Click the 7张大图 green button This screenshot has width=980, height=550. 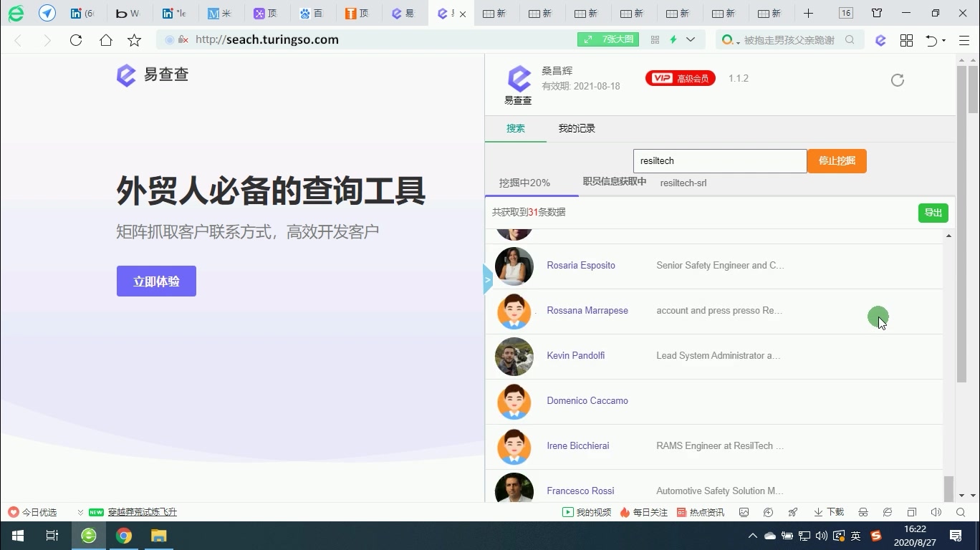pos(608,40)
